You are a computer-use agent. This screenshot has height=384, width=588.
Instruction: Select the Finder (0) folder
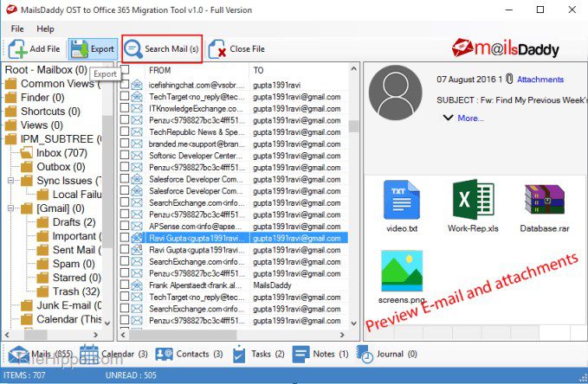point(42,98)
